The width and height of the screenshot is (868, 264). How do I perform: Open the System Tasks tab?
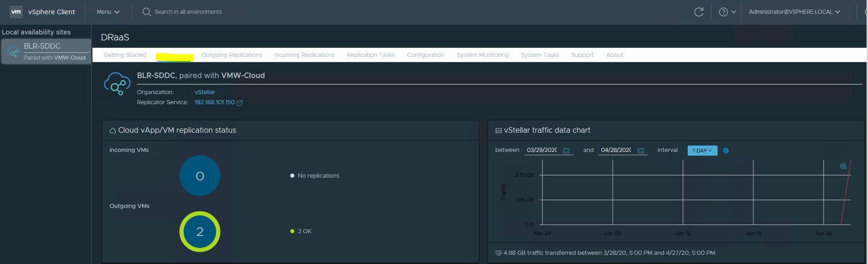[540, 55]
